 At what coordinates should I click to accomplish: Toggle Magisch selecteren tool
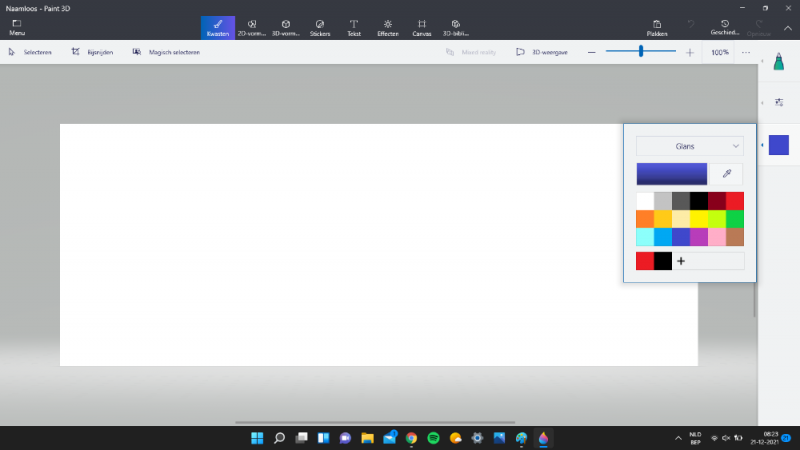click(x=166, y=52)
